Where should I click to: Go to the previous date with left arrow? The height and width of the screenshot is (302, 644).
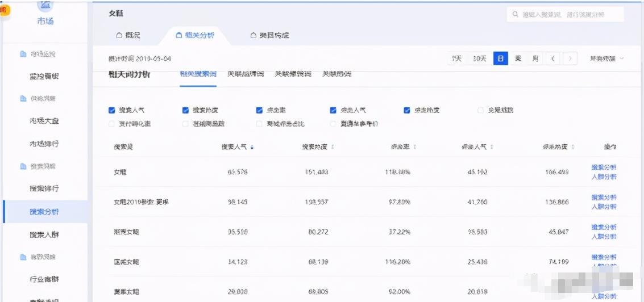pyautogui.click(x=553, y=58)
